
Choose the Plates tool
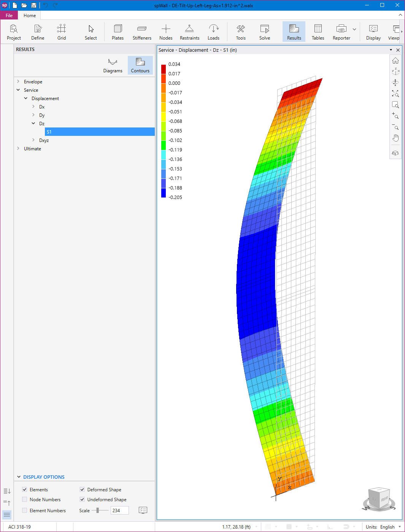point(118,32)
